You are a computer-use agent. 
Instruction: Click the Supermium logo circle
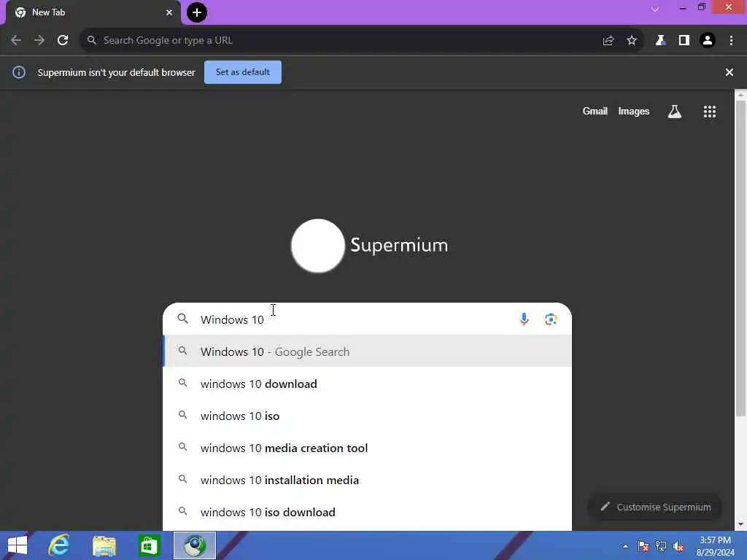[318, 246]
